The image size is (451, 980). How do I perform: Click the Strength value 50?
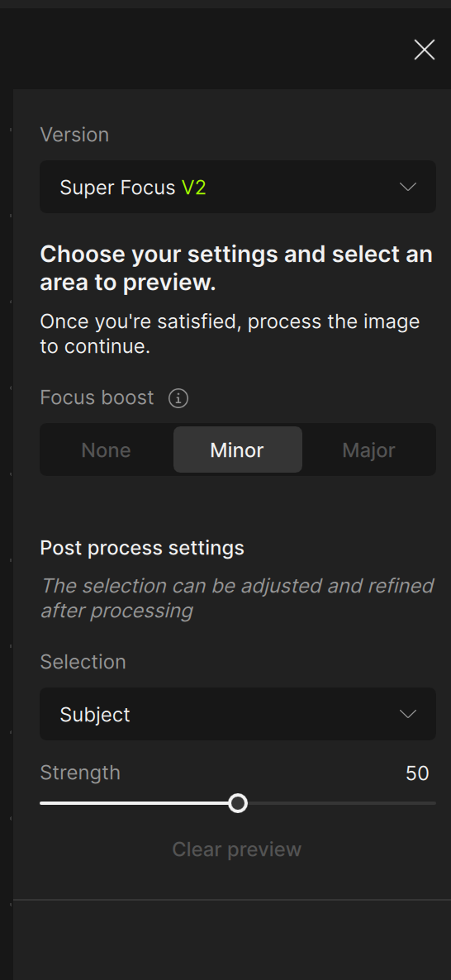[x=417, y=773]
